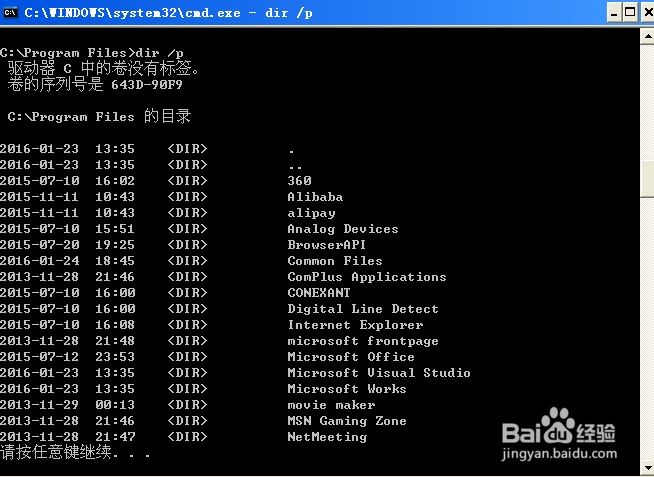Click the time 16:02 in the 360 row

115,181
